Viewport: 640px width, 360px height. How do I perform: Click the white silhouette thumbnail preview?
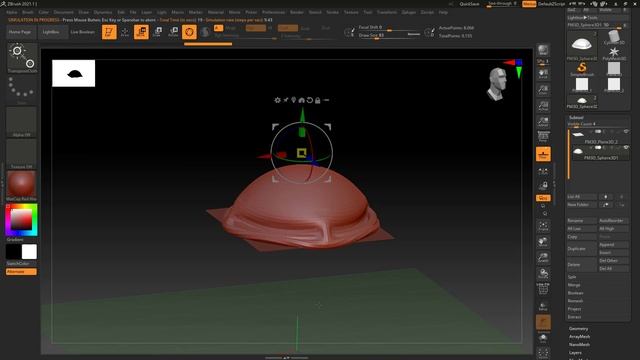click(x=73, y=73)
